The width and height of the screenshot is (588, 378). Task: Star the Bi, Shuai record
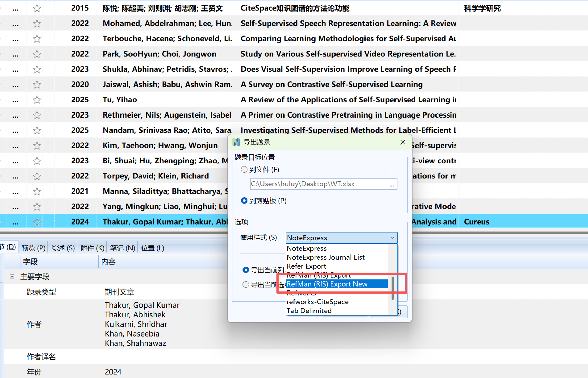click(37, 161)
